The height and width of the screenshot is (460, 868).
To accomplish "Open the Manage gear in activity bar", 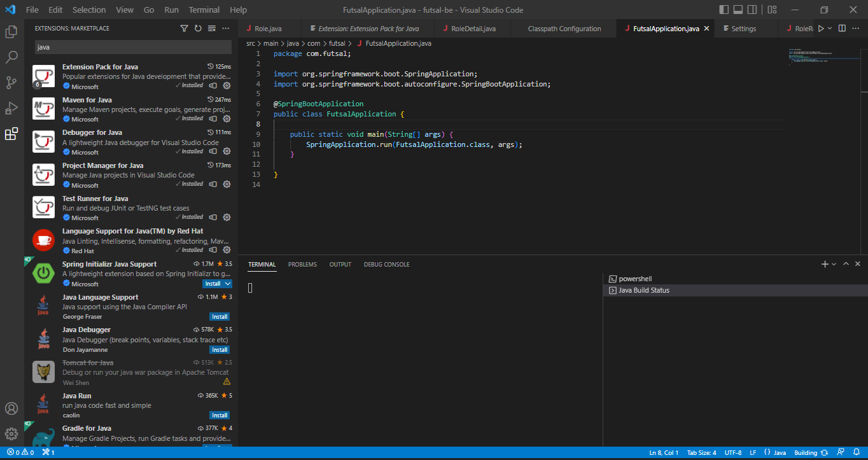I will (11, 434).
